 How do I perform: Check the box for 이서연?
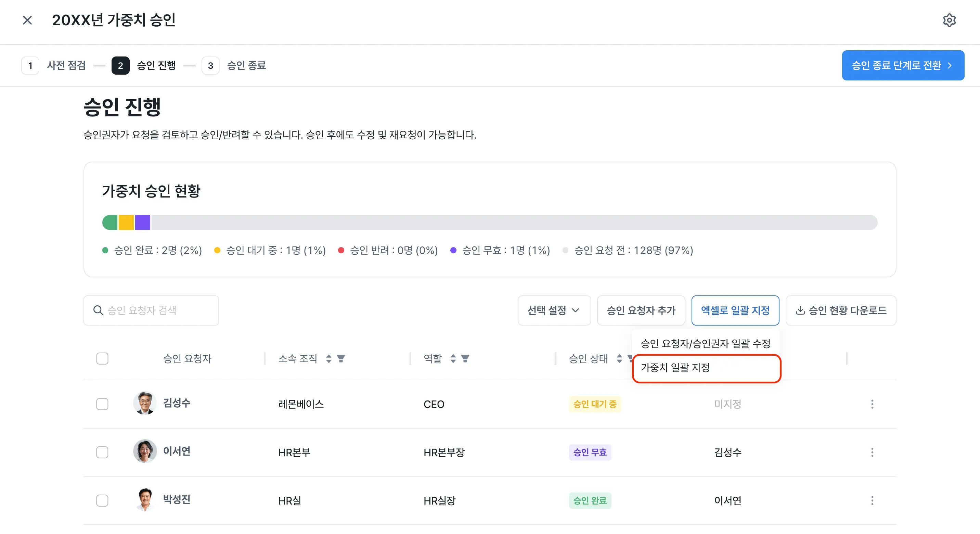pos(102,453)
